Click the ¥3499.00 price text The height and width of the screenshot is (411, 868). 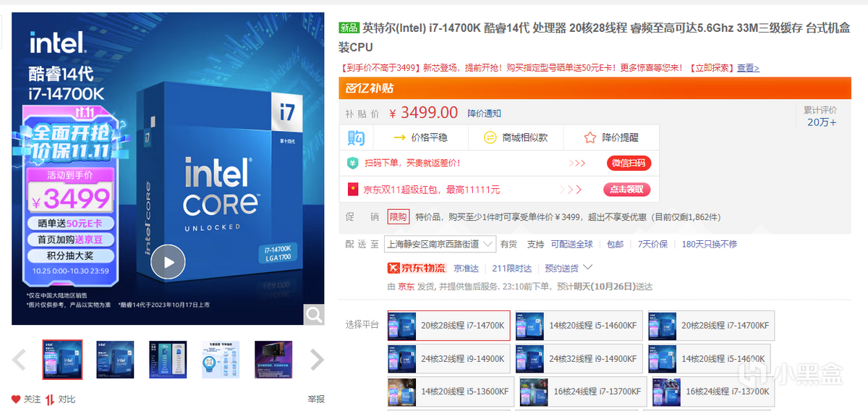(424, 113)
